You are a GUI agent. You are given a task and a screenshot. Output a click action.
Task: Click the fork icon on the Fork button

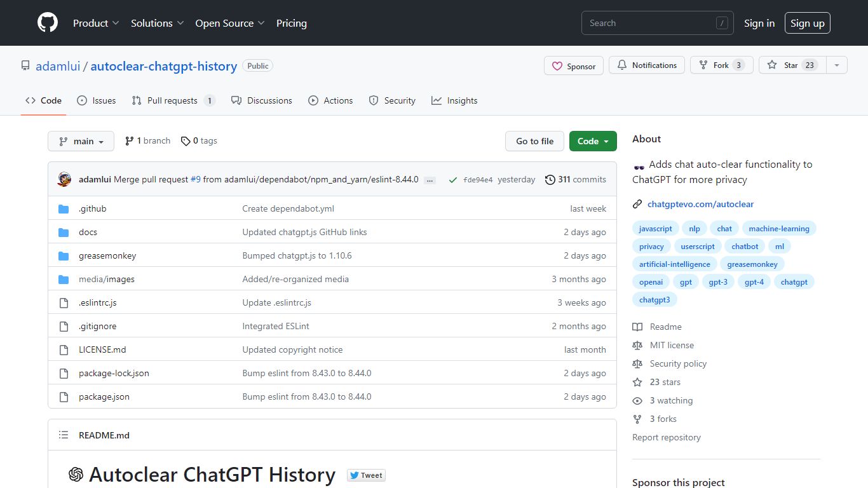coord(703,65)
